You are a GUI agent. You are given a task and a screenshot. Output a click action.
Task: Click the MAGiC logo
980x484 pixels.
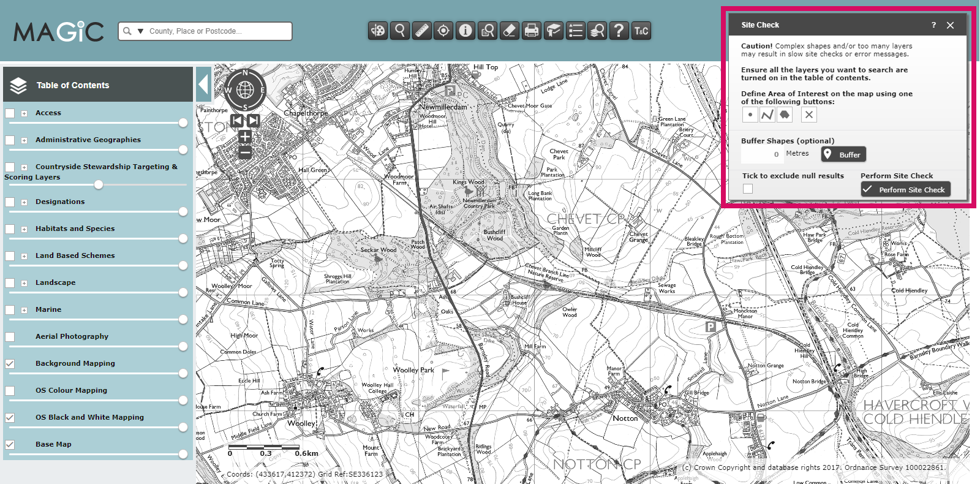click(59, 32)
